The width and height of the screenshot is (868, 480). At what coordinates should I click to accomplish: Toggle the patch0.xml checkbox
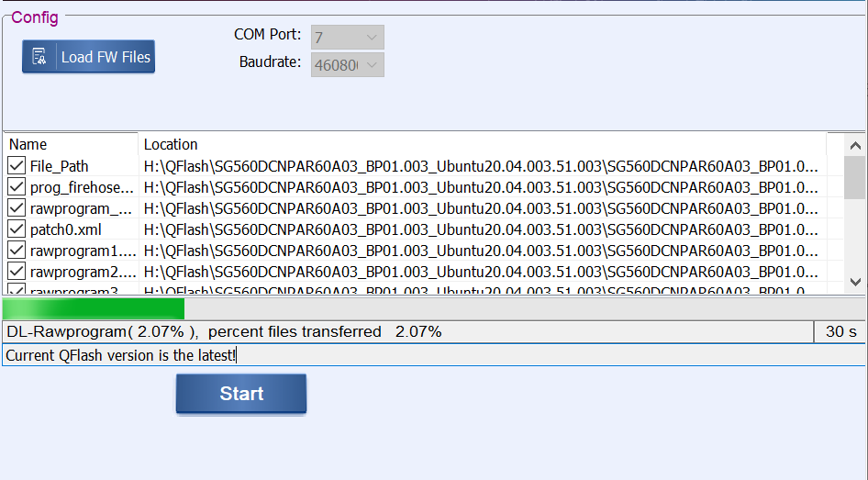(x=17, y=229)
